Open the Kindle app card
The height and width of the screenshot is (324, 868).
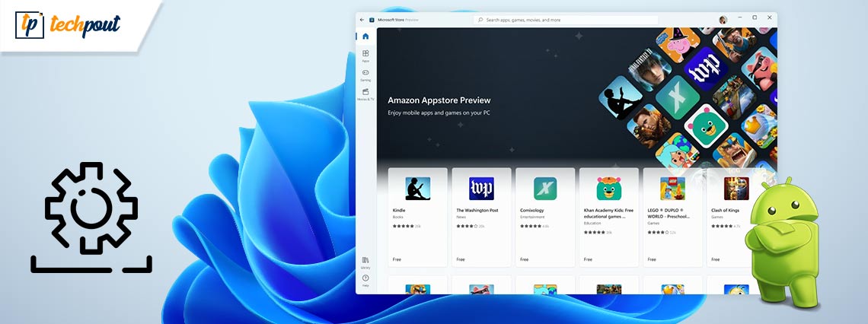pyautogui.click(x=417, y=217)
